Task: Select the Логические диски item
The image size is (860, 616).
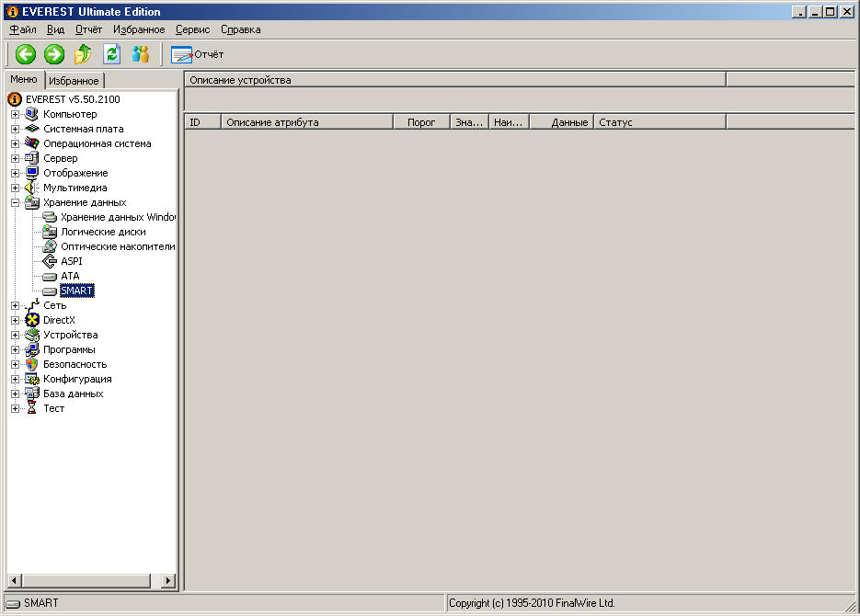Action: 103,232
